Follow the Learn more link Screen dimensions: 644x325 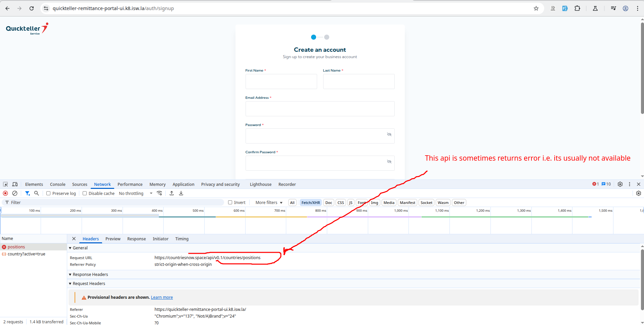tap(162, 297)
